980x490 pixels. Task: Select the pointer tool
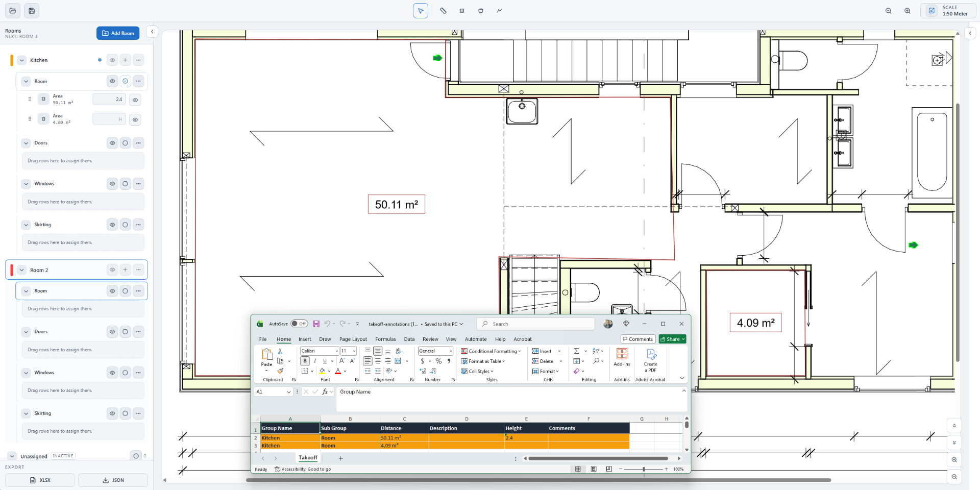coord(421,11)
